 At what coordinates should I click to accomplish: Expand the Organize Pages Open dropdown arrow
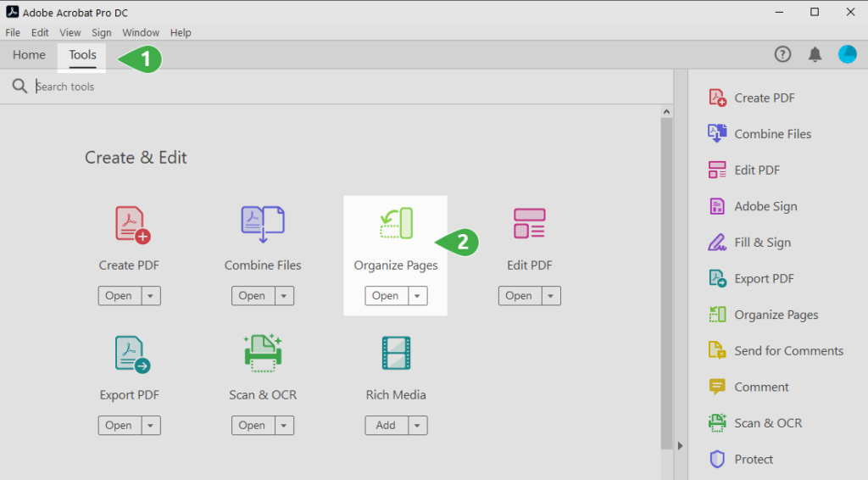(417, 296)
